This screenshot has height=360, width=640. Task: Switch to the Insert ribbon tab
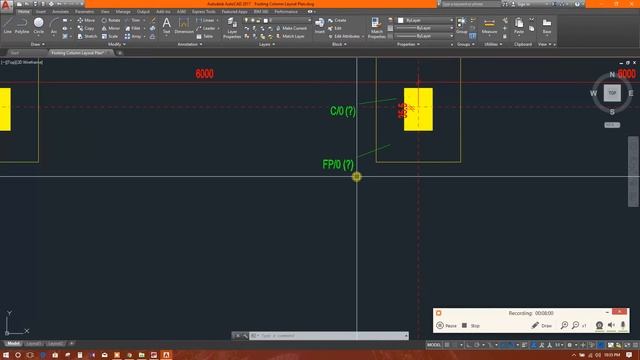point(41,12)
